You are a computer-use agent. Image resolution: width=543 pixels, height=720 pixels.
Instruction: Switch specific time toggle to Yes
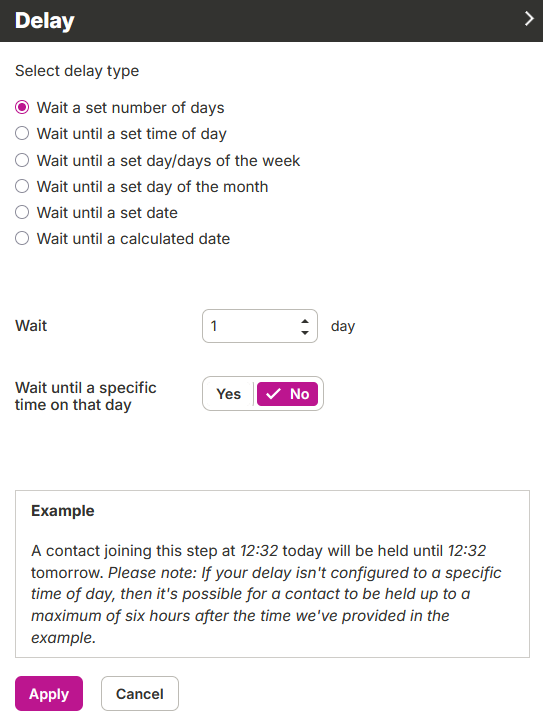pos(229,394)
